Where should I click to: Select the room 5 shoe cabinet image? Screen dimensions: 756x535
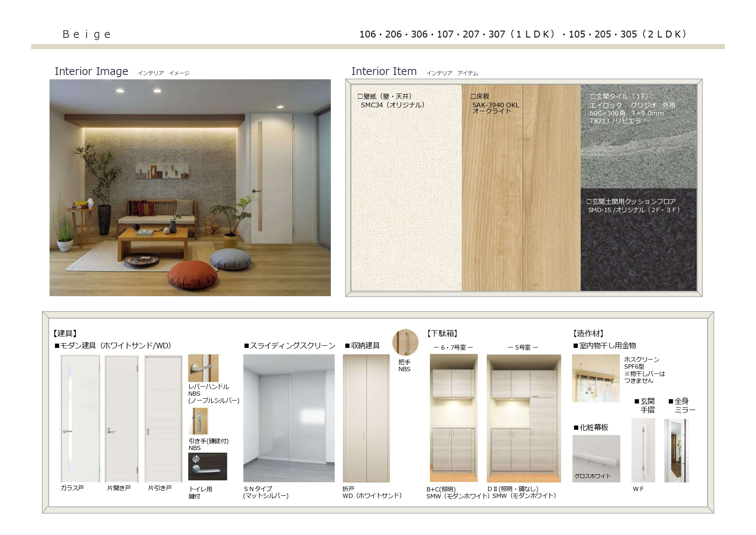click(x=523, y=418)
